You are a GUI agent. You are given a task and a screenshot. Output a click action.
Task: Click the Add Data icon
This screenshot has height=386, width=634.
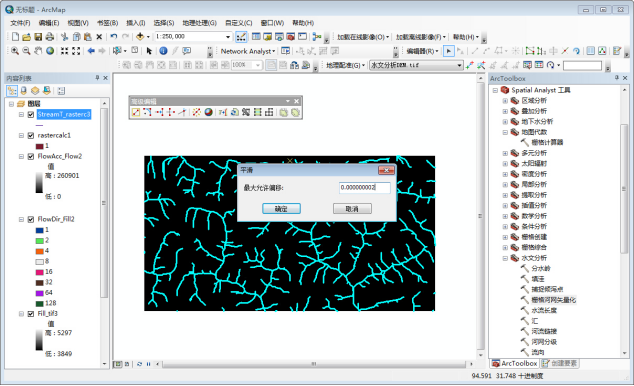tap(140, 37)
